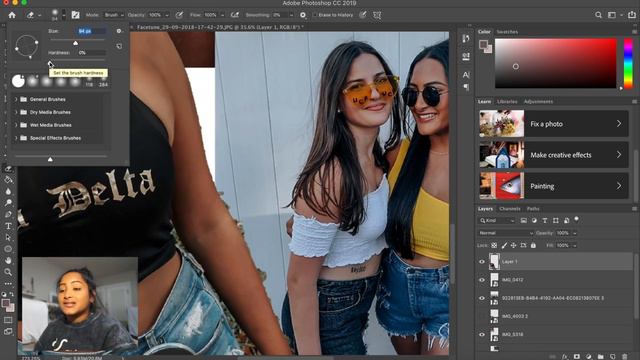Image resolution: width=640 pixels, height=360 pixels.
Task: Open the layer filter Kind dropdown
Action: coord(497,221)
